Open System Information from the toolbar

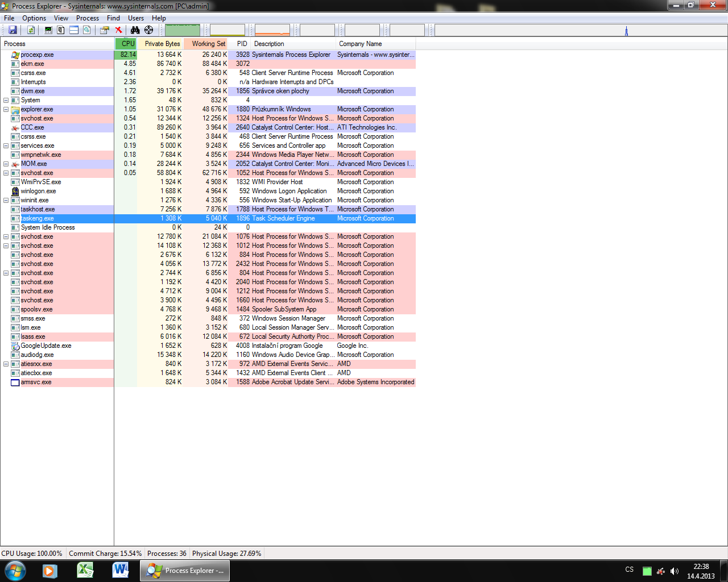click(48, 30)
